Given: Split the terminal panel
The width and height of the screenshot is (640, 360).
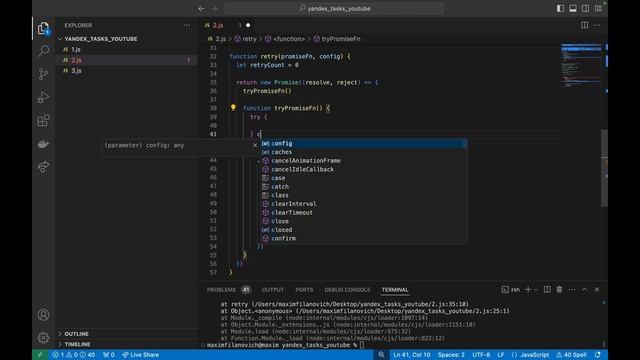Looking at the screenshot, I should (547, 289).
